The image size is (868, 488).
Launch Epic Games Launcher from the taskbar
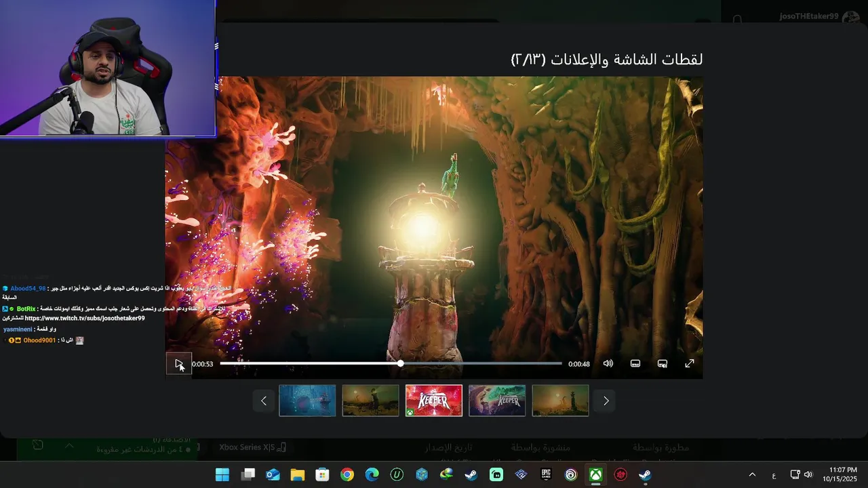[546, 475]
